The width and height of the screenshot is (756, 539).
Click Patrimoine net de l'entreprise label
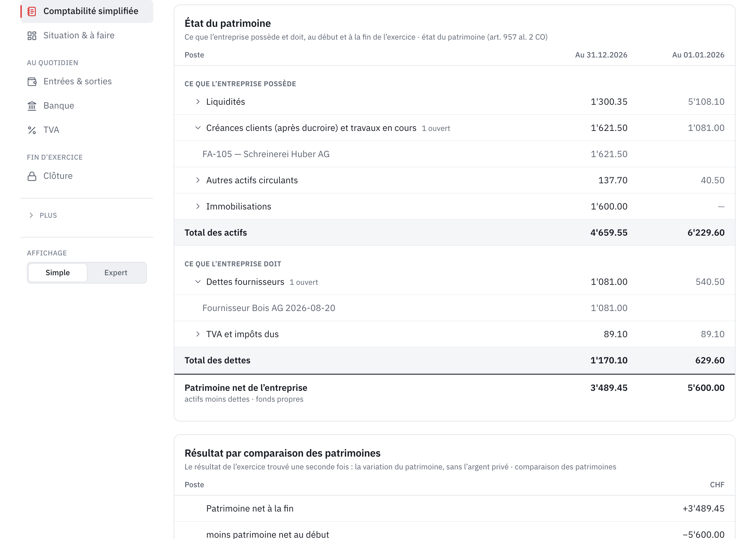pyautogui.click(x=246, y=388)
